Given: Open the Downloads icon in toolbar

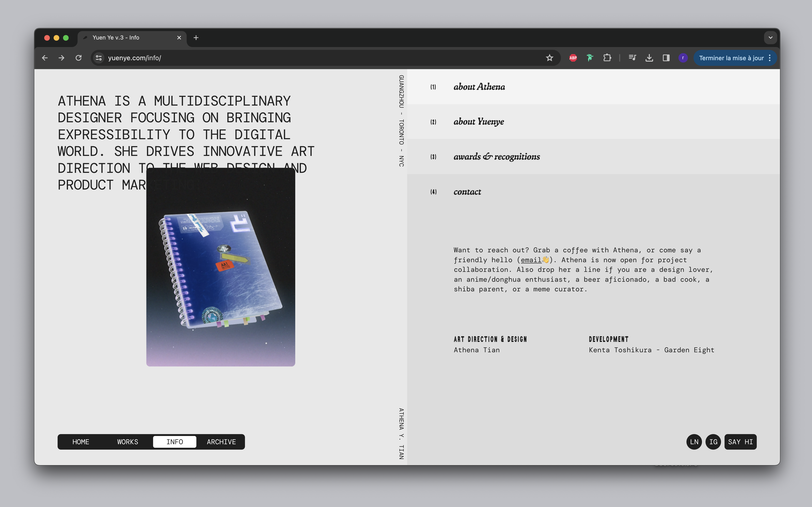Looking at the screenshot, I should 649,58.
